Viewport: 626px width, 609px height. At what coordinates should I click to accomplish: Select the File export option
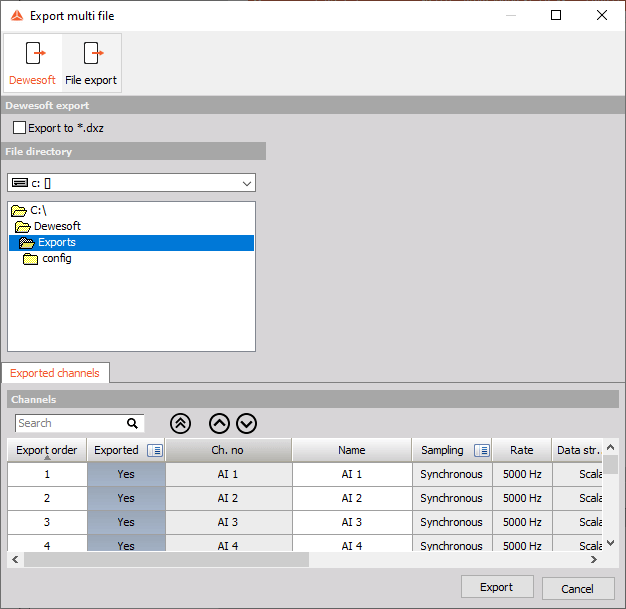pyautogui.click(x=91, y=63)
